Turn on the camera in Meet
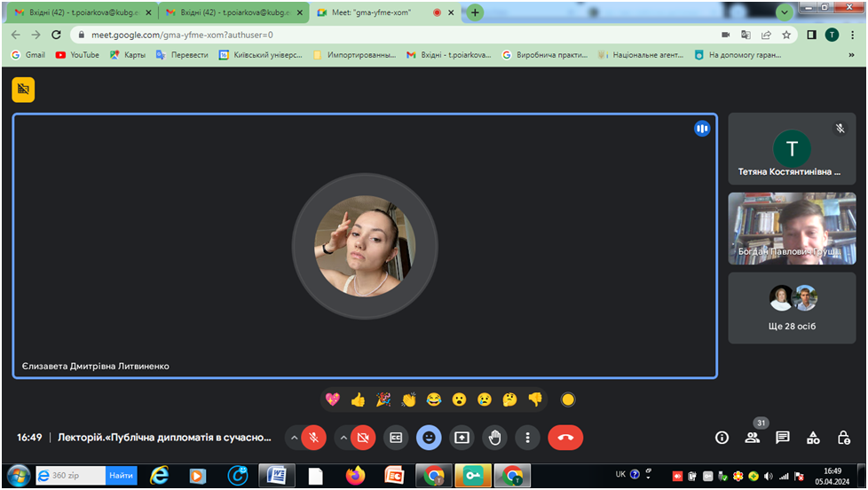Viewport: 868px width, 490px height. (362, 438)
